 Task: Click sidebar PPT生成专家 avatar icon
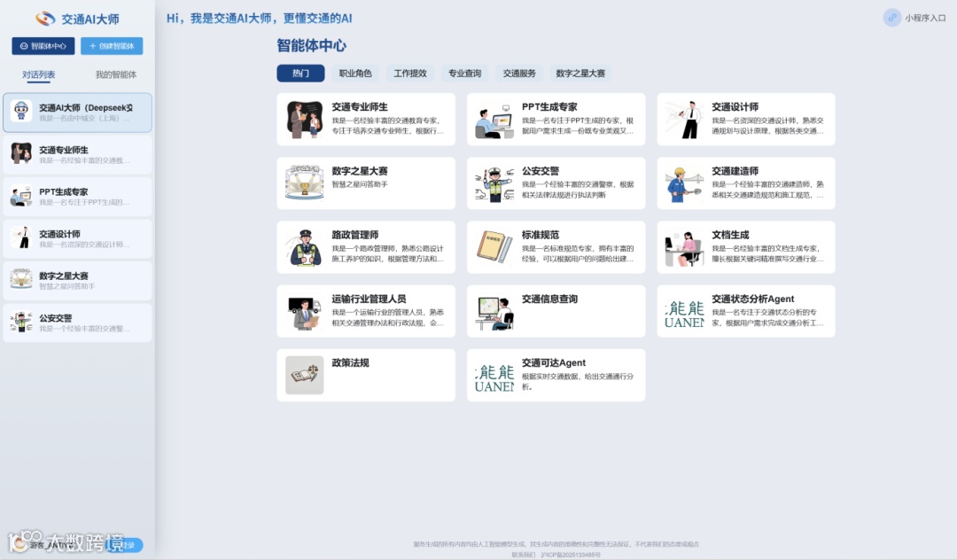tap(21, 196)
